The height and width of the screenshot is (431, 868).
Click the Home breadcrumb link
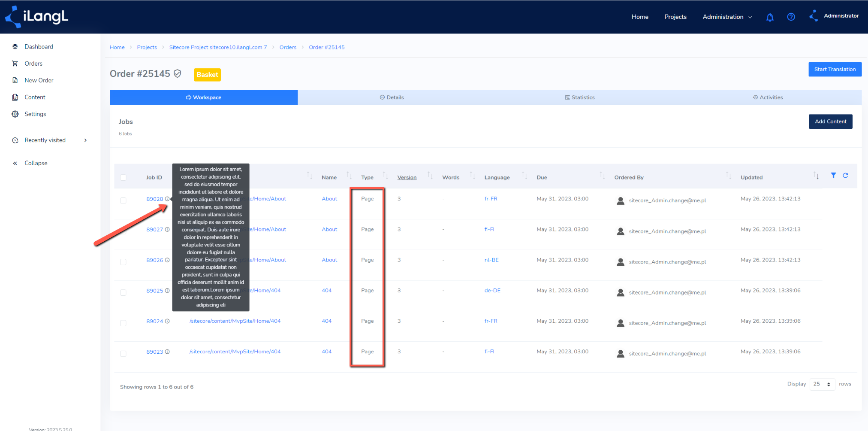pyautogui.click(x=117, y=47)
